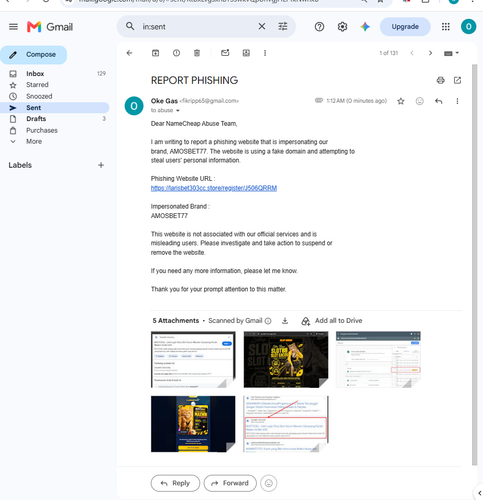The height and width of the screenshot is (500, 483).
Task: Click the Upgrade button
Action: pos(405,27)
